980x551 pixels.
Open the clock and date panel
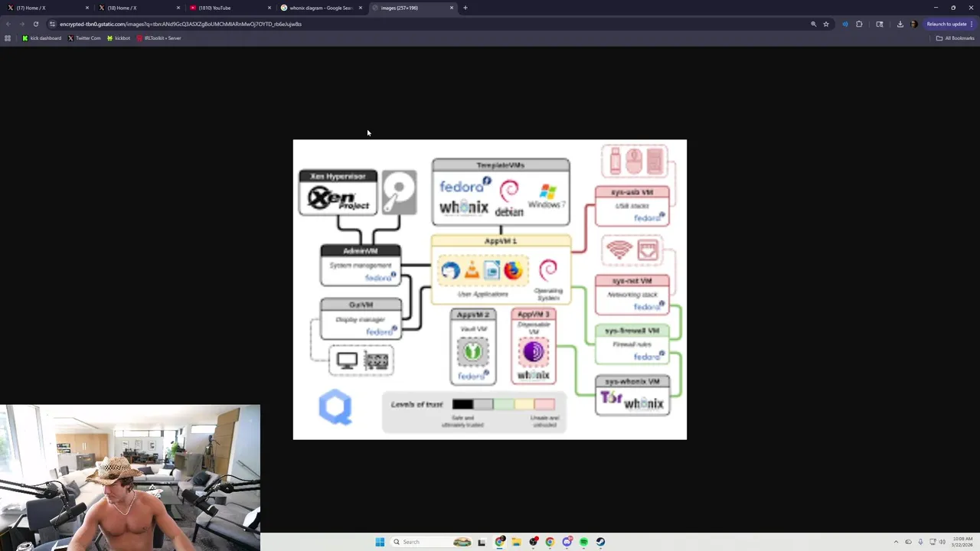(962, 542)
